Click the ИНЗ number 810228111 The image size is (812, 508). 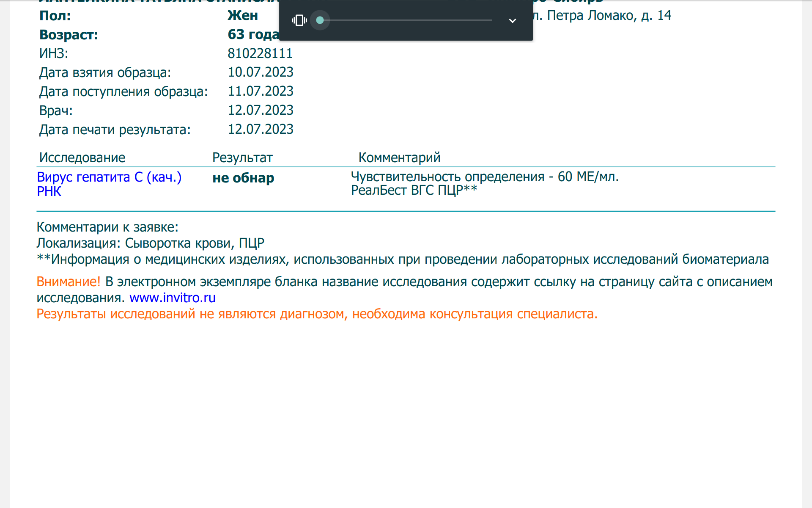pyautogui.click(x=260, y=53)
